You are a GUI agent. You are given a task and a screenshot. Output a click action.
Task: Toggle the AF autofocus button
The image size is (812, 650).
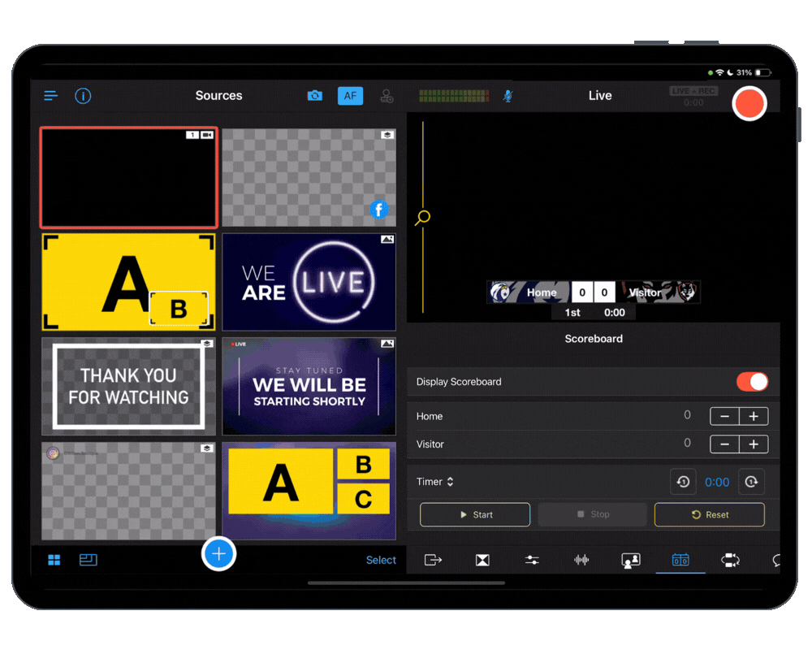tap(350, 96)
